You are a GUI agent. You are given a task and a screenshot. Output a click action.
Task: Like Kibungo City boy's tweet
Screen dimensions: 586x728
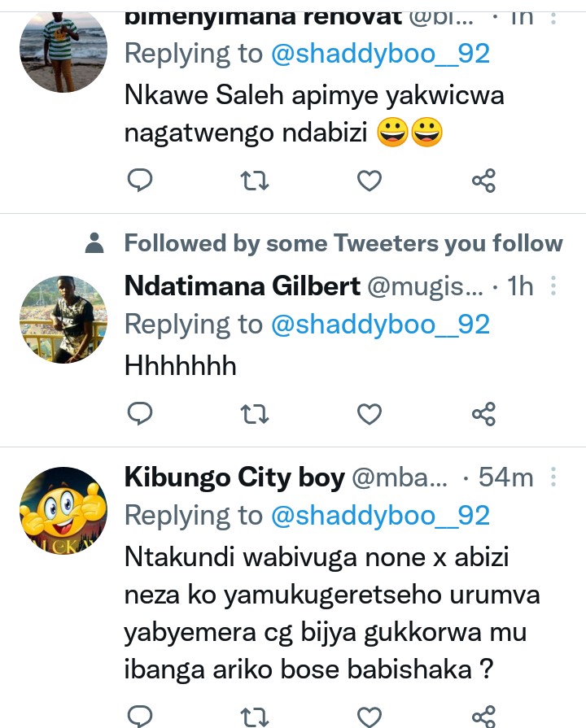coord(370,716)
